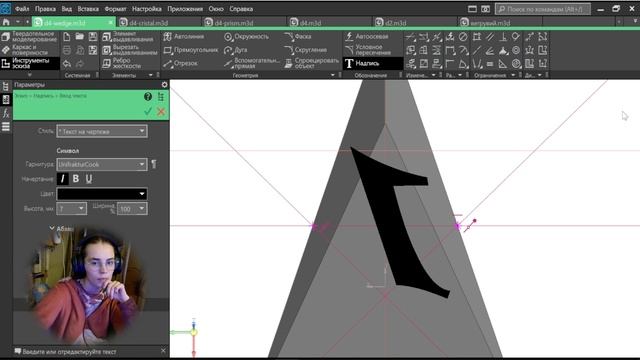Viewport: 640px width, 360px height.
Task: Open help in the Parameters panel
Action: point(148,96)
